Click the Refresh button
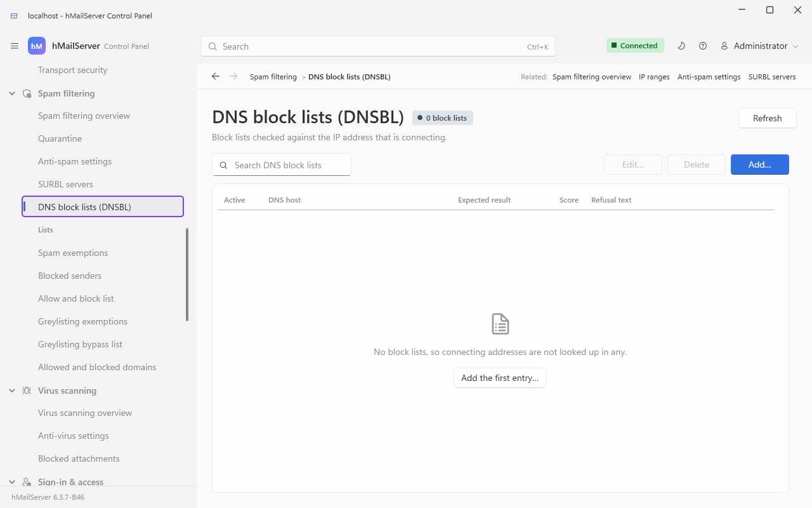812x508 pixels. tap(767, 118)
